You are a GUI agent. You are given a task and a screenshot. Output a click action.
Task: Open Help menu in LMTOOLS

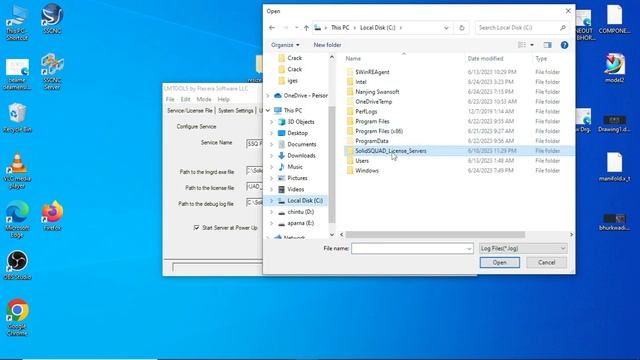click(223, 99)
